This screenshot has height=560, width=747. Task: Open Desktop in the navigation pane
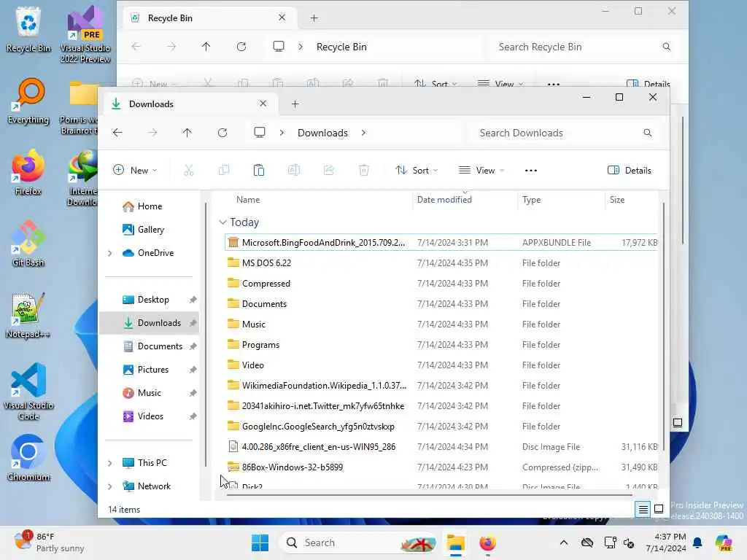click(x=153, y=300)
